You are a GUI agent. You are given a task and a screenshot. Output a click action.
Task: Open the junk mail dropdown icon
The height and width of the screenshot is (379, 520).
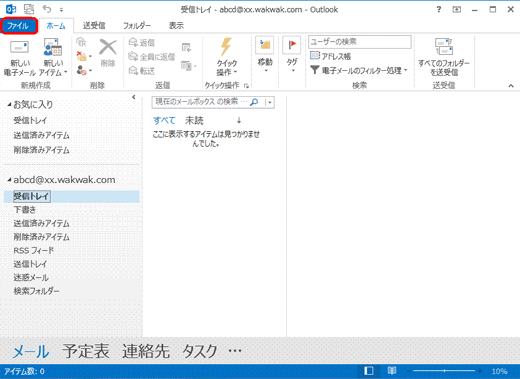pos(83,70)
